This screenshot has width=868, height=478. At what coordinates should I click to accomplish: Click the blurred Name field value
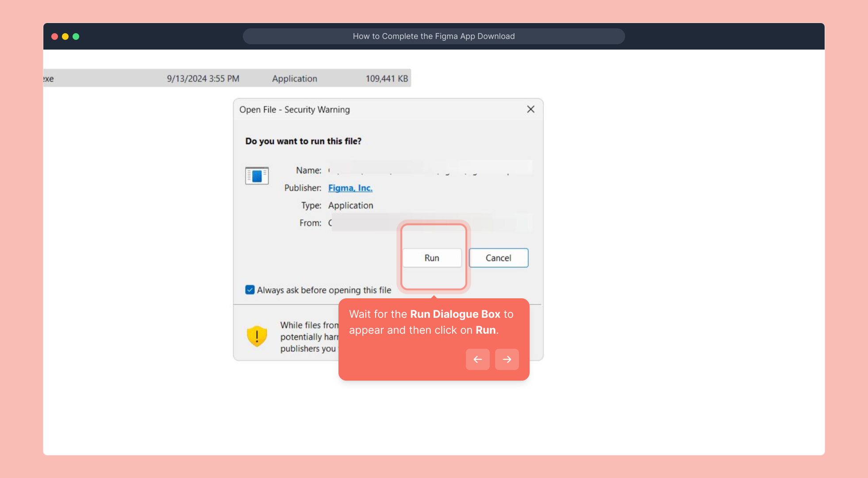tap(429, 170)
